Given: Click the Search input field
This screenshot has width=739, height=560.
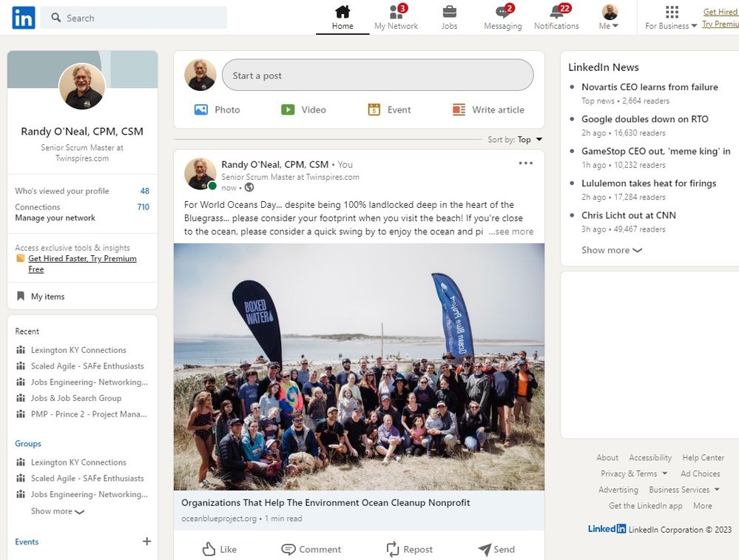Looking at the screenshot, I should tap(133, 18).
